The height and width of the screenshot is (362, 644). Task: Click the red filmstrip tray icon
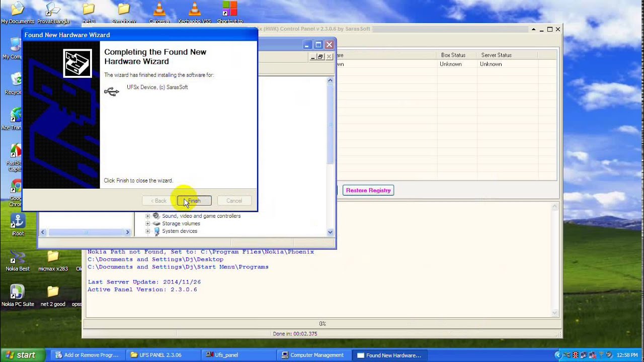(576, 355)
